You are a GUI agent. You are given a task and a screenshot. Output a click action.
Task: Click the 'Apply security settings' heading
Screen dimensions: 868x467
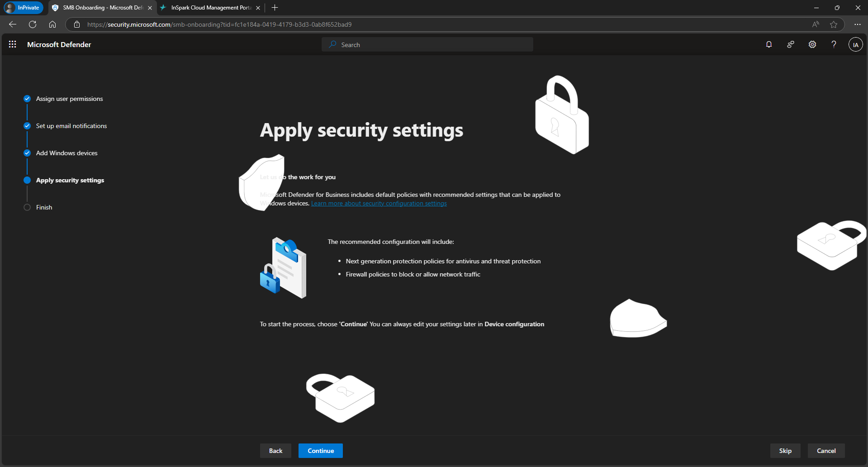[x=361, y=130]
